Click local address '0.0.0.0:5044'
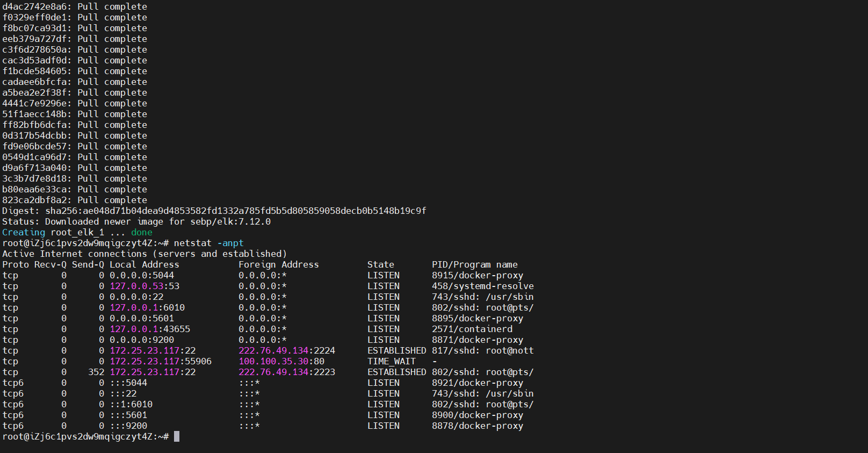 coord(142,275)
